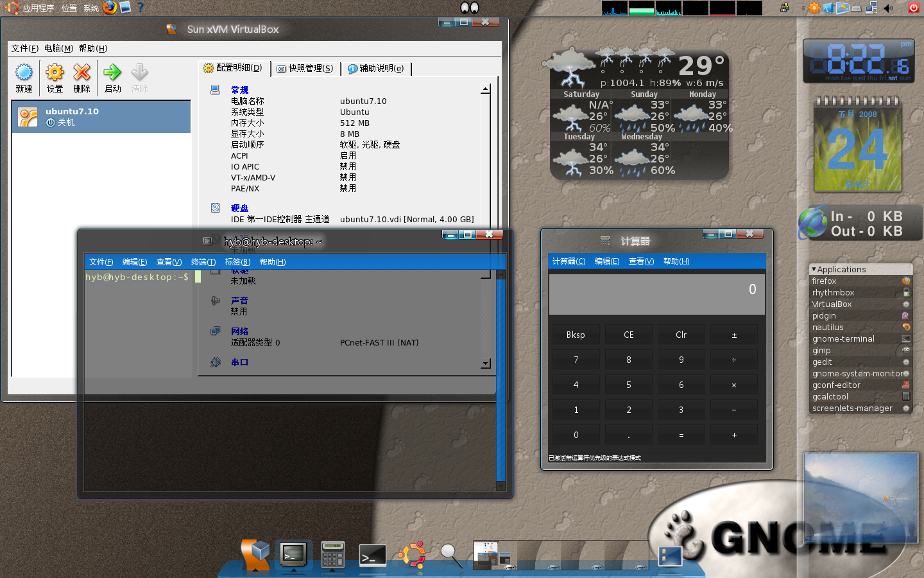Click the terminal vertical scrollbar
This screenshot has height=578, width=924.
(x=501, y=379)
